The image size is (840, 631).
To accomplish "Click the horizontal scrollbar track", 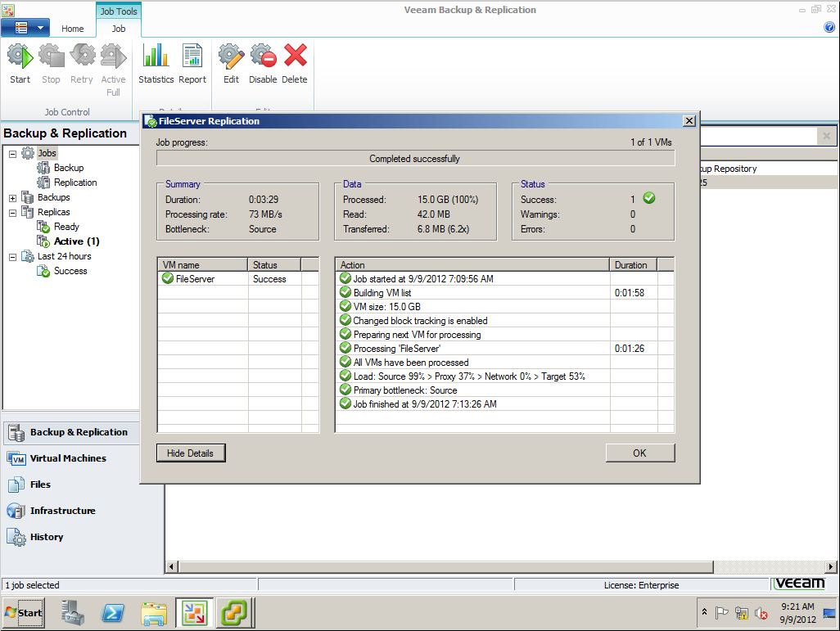I will click(769, 566).
